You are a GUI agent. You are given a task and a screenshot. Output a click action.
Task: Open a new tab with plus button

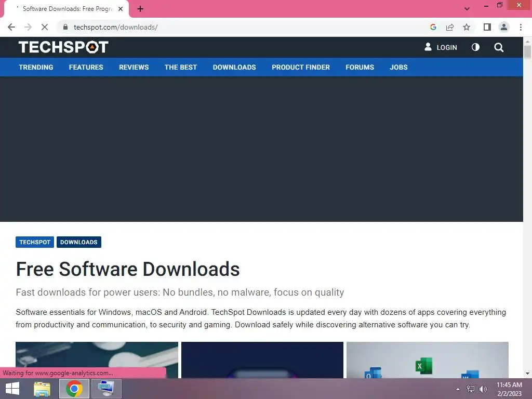coord(140,9)
